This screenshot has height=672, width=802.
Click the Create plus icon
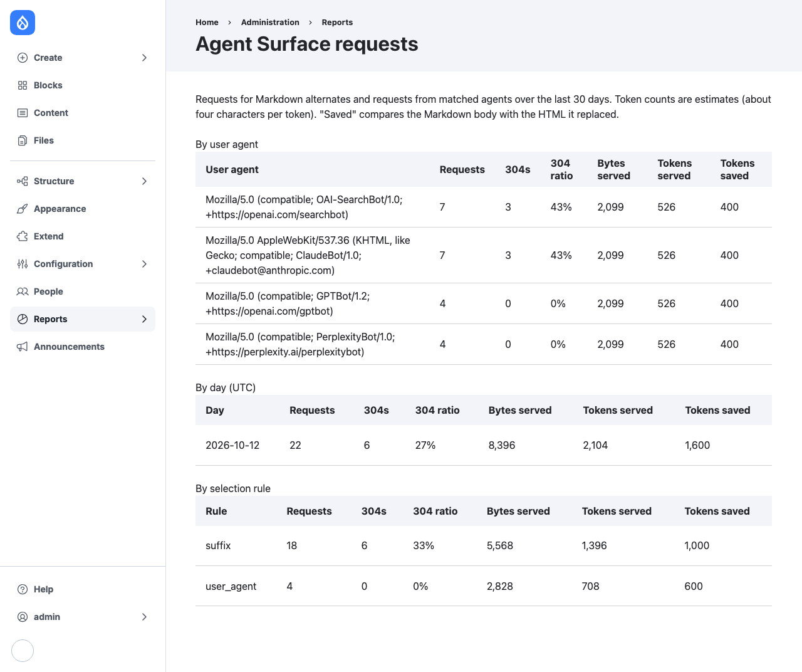tap(23, 58)
